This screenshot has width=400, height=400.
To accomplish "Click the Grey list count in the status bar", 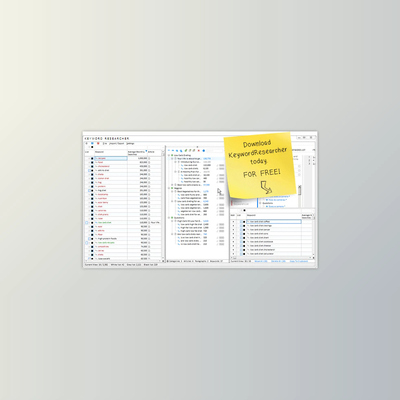I will [x=134, y=265].
